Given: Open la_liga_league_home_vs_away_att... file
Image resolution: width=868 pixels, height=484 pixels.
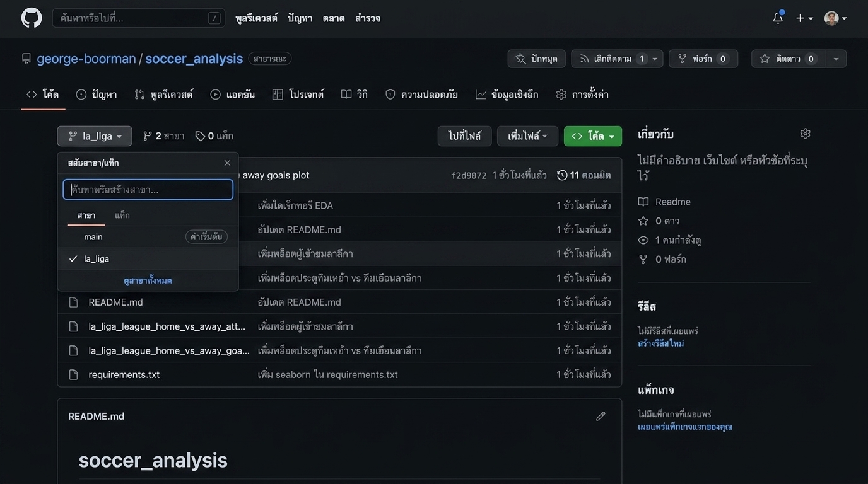Looking at the screenshot, I should (167, 326).
